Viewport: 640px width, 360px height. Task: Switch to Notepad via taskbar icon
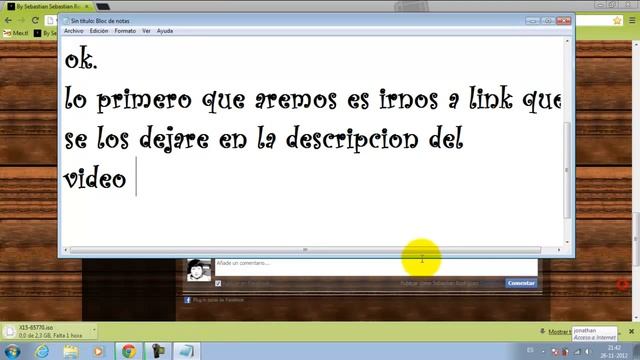coord(187,351)
